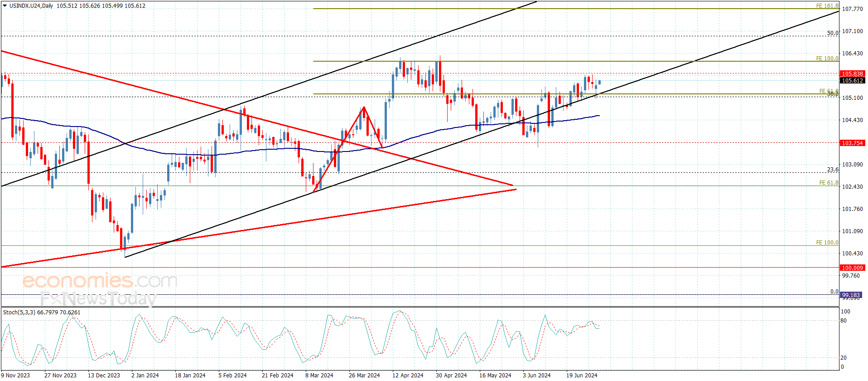Select the stochastic 80 level label

coord(844,321)
